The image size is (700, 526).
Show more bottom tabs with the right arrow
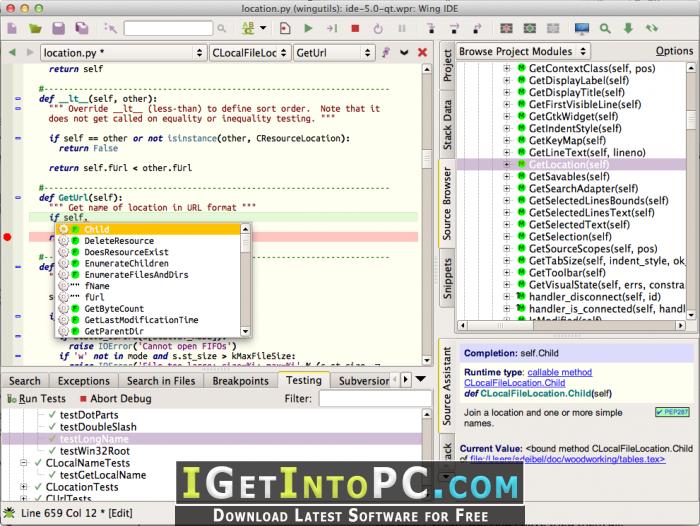pos(405,380)
